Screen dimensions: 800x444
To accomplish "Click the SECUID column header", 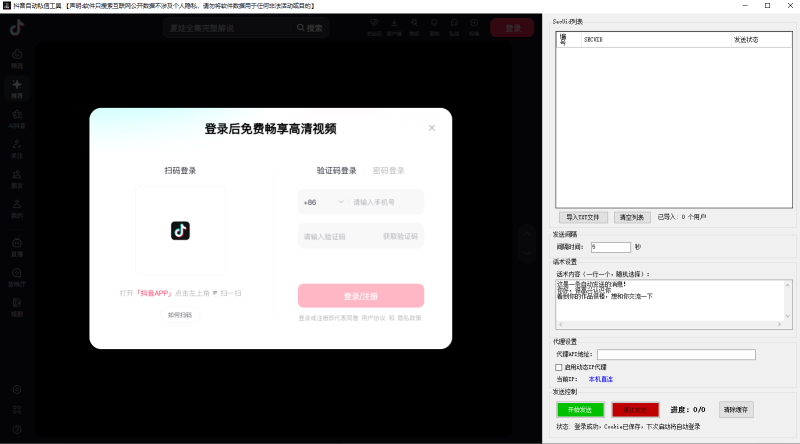I will tap(656, 40).
